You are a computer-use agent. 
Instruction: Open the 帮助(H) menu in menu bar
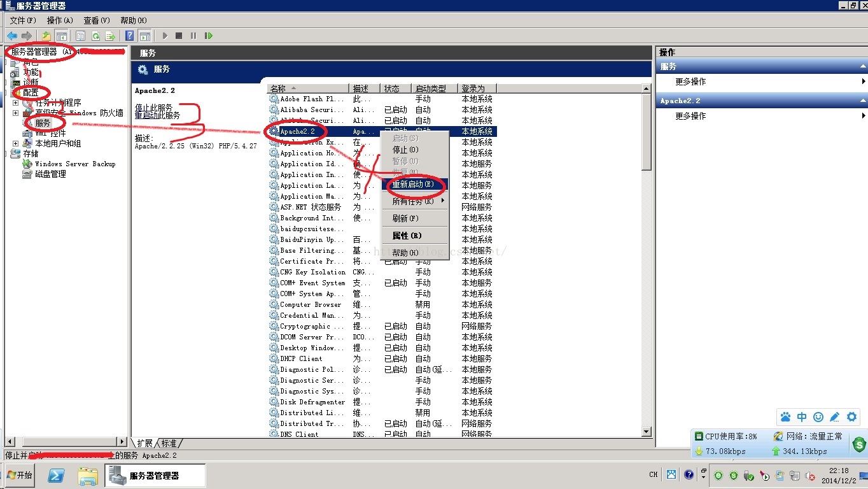[x=134, y=20]
